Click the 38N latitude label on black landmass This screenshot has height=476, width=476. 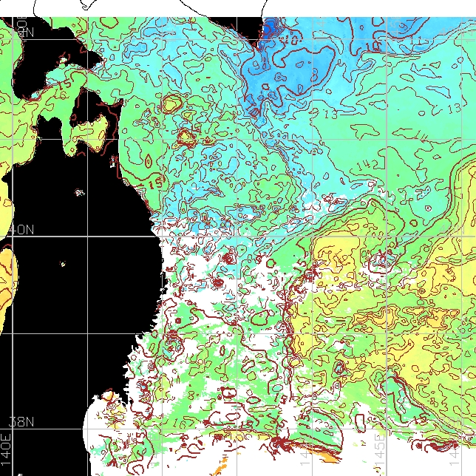point(21,422)
